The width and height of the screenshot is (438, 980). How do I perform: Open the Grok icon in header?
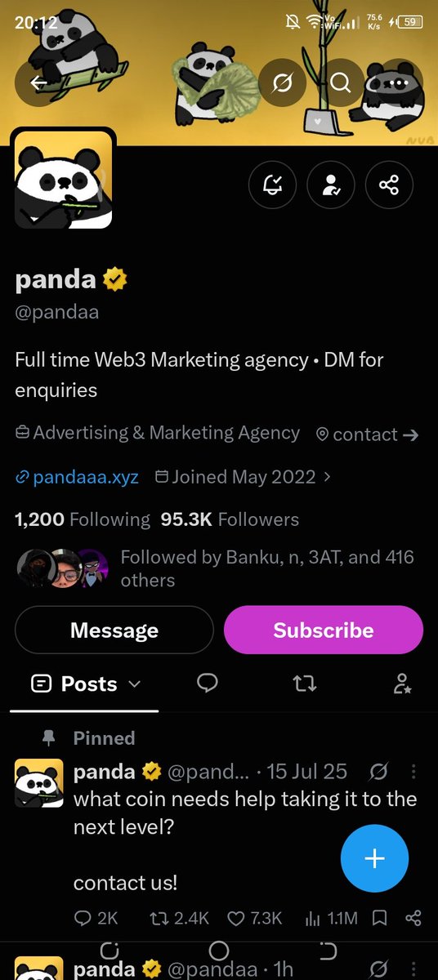(283, 82)
